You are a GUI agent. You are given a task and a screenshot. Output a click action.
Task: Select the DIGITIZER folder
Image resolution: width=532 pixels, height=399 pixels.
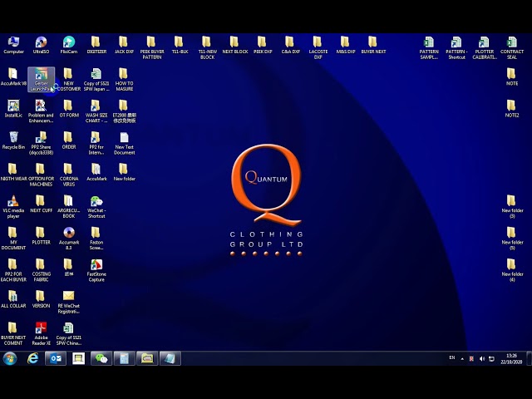pyautogui.click(x=96, y=45)
